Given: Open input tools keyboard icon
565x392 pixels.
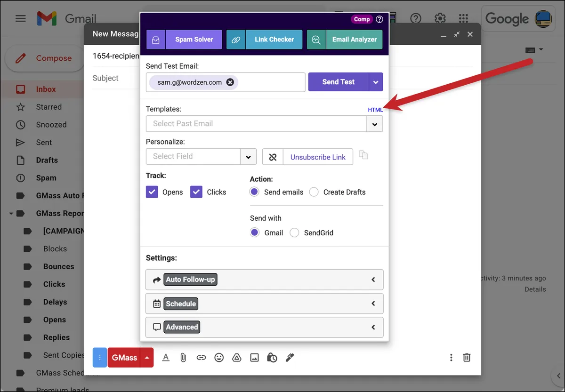Looking at the screenshot, I should [530, 50].
